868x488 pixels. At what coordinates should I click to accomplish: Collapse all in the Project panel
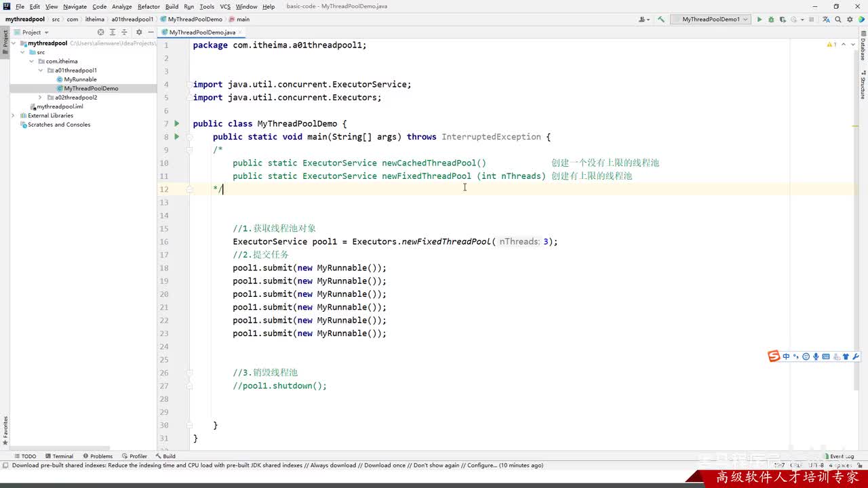tap(124, 32)
